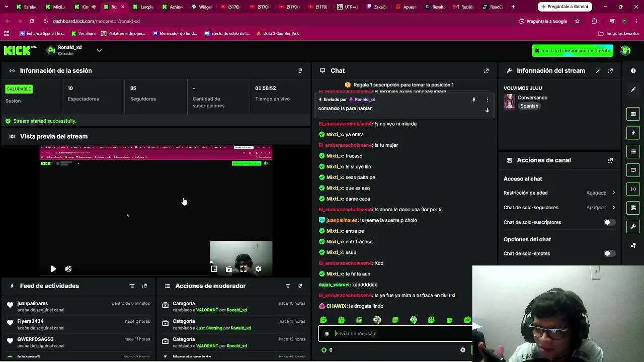Enter fullscreen in stream preview player
Viewport: 644px width, 362px height.
(244, 269)
